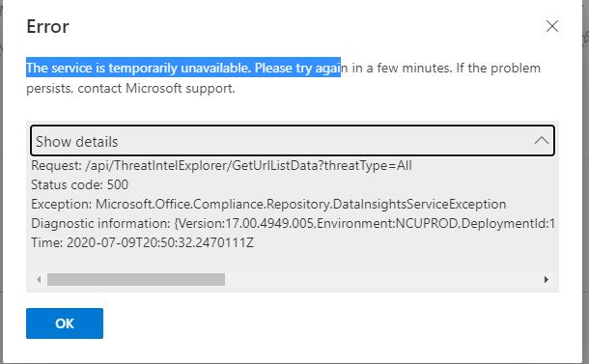Collapse the Show details section

[x=293, y=141]
